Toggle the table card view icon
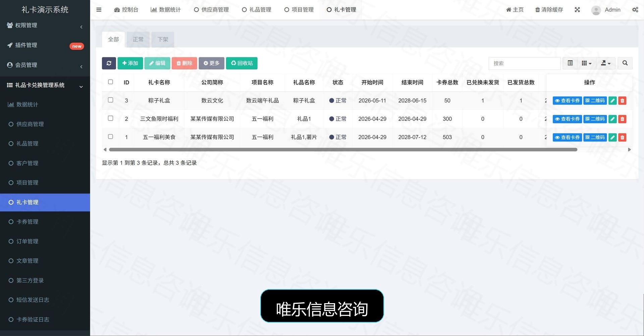 (x=570, y=63)
